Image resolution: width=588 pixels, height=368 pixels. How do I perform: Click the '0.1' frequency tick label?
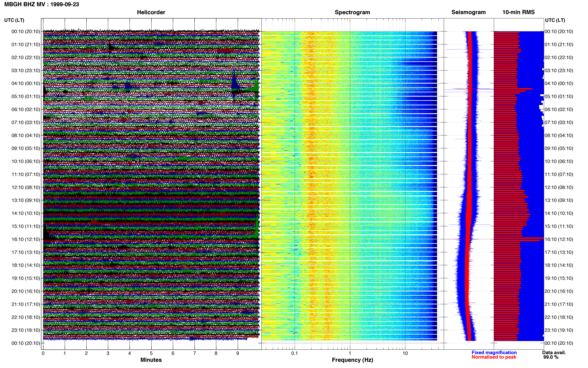[295, 353]
